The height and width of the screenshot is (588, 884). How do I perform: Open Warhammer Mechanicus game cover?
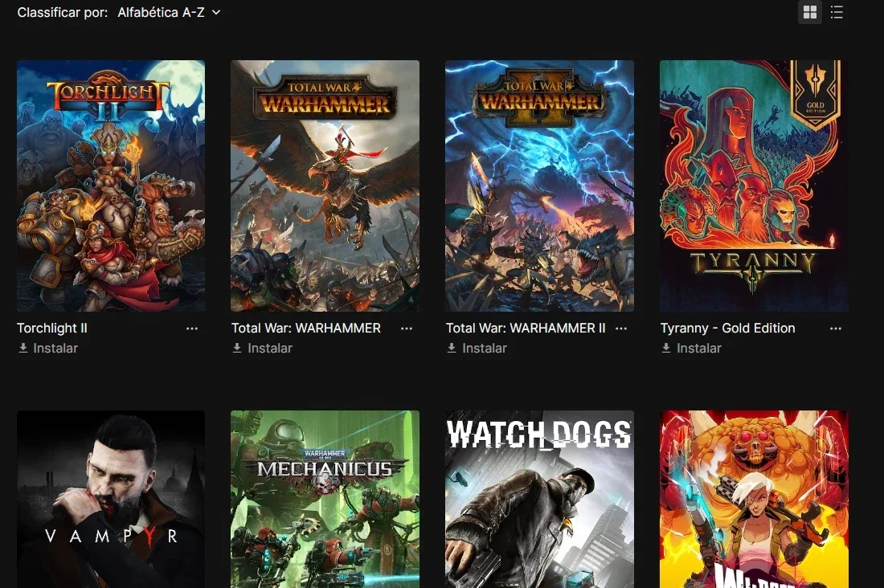coord(325,499)
